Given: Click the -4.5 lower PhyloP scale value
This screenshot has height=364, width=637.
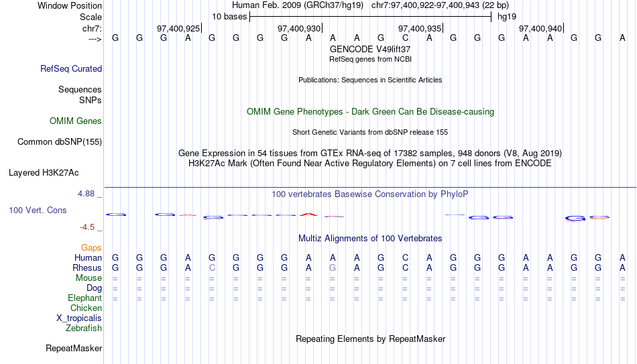Looking at the screenshot, I should click(87, 227).
